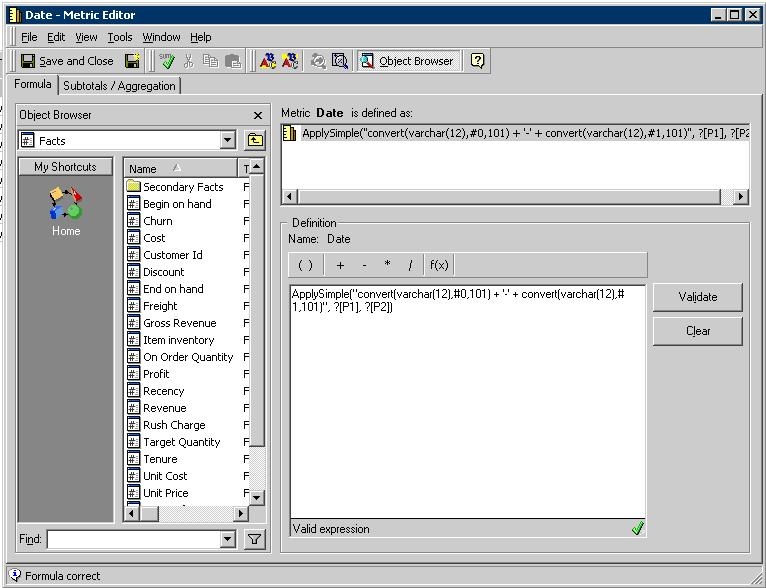Viewport: 766px width, 588px height.
Task: Toggle the Object Browser toolbar button
Action: point(407,61)
